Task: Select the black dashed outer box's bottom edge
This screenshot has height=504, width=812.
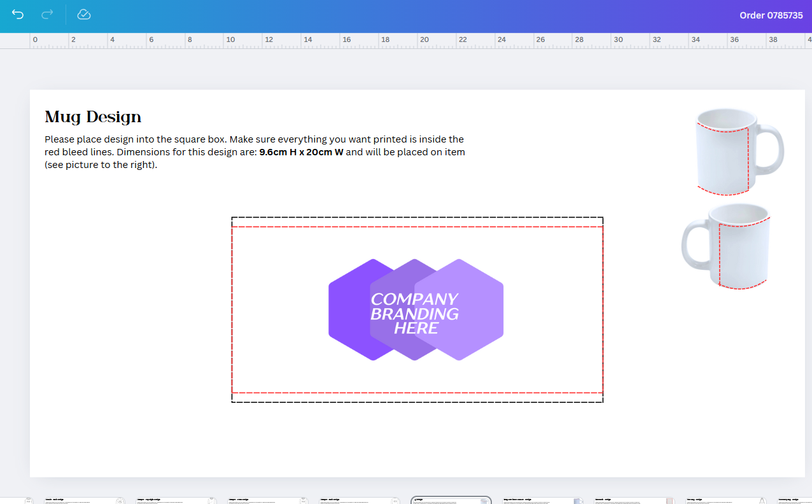Action: pos(417,402)
